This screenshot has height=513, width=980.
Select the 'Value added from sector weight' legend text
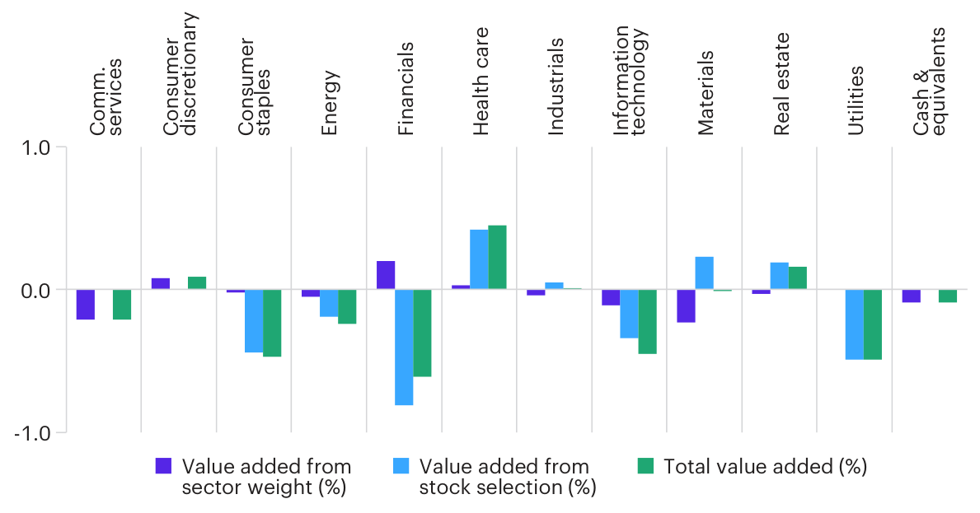(x=266, y=477)
